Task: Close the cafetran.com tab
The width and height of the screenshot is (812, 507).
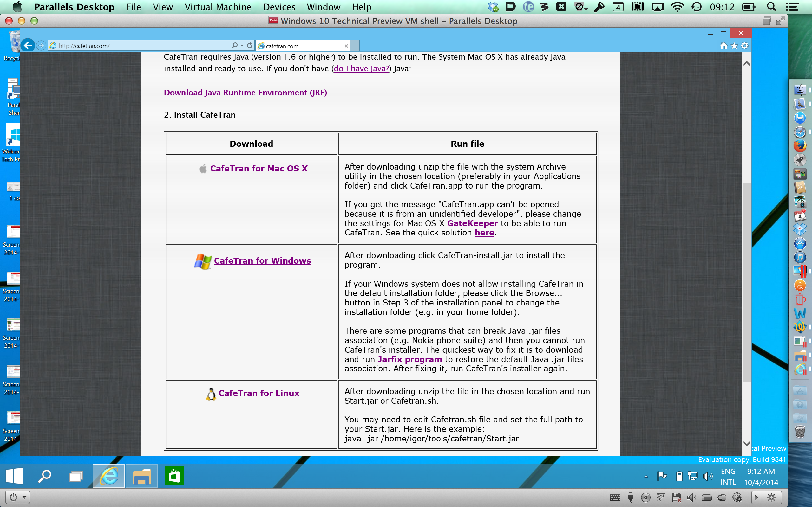Action: click(346, 46)
